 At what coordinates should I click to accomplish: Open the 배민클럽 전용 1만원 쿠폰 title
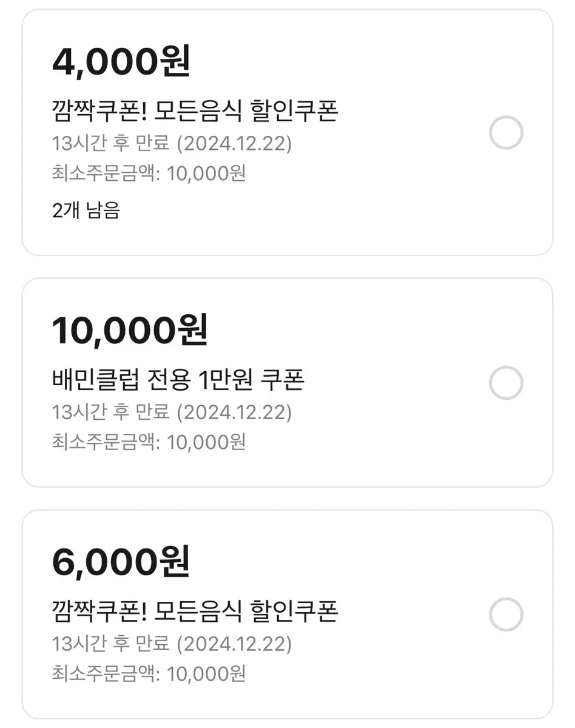178,380
